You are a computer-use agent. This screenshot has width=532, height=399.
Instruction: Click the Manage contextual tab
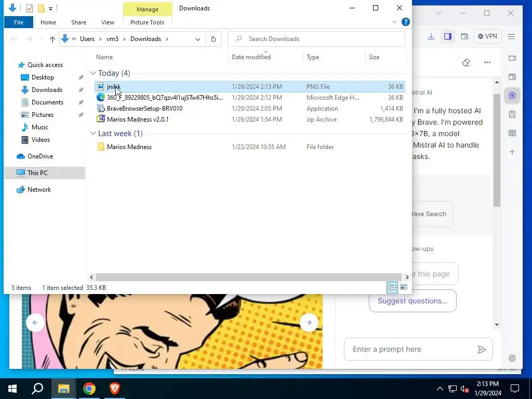click(x=147, y=9)
